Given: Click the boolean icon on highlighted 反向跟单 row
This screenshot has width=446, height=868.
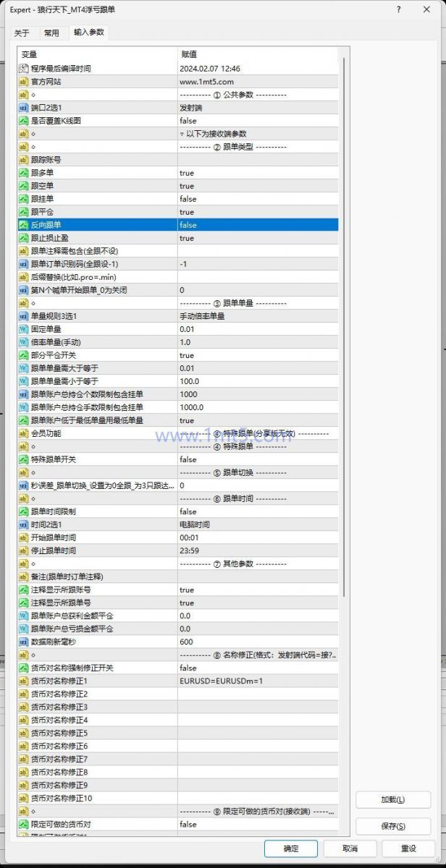Looking at the screenshot, I should [x=23, y=225].
